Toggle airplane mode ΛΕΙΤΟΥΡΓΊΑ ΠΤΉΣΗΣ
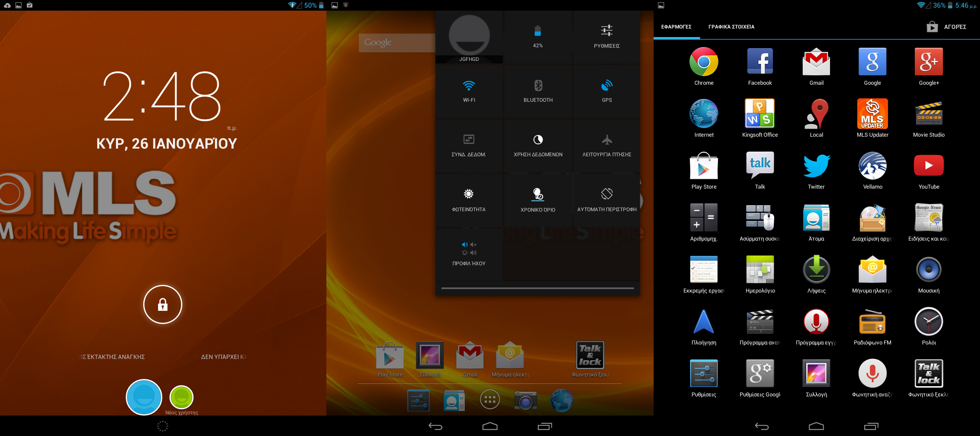Viewport: 980px width, 436px height. coord(607,146)
